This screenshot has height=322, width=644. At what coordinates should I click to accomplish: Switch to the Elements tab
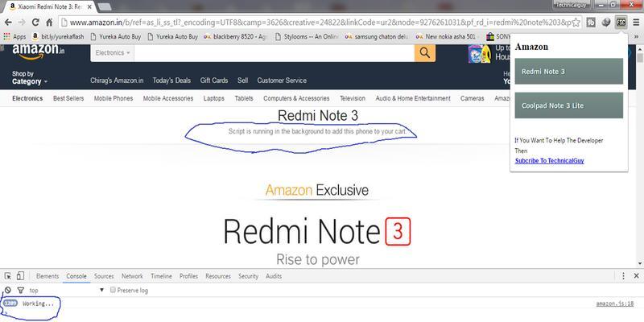pos(47,276)
